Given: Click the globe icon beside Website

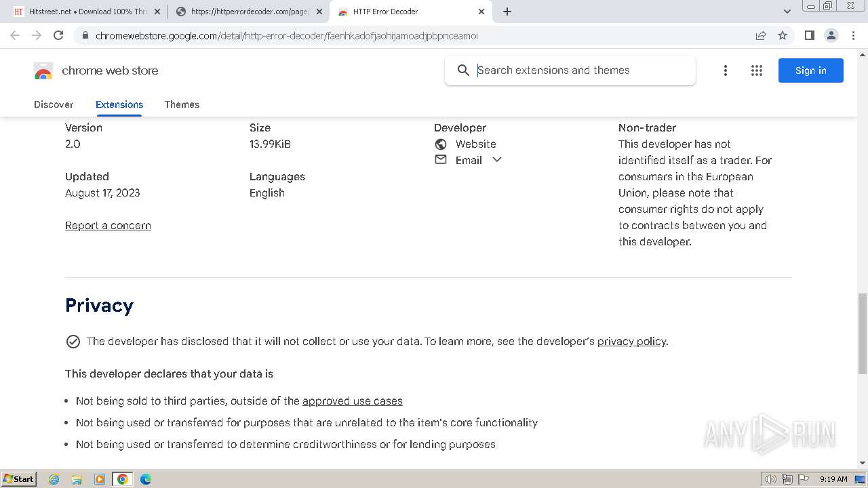Looking at the screenshot, I should click(x=441, y=144).
